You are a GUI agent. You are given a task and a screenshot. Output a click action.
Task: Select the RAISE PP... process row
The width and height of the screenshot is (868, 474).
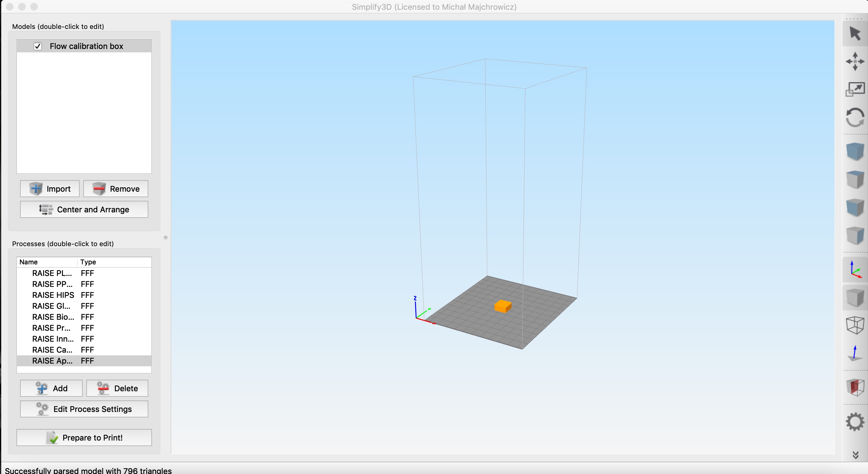coord(84,284)
